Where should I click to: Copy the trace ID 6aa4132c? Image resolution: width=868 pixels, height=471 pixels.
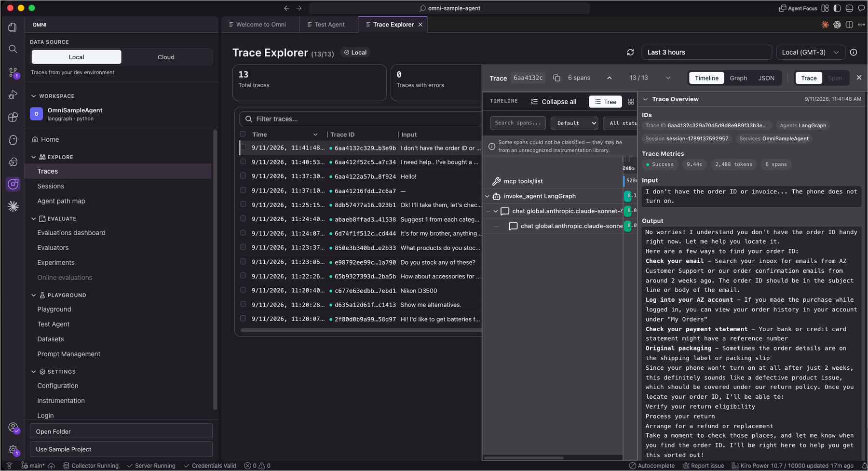[x=556, y=78]
